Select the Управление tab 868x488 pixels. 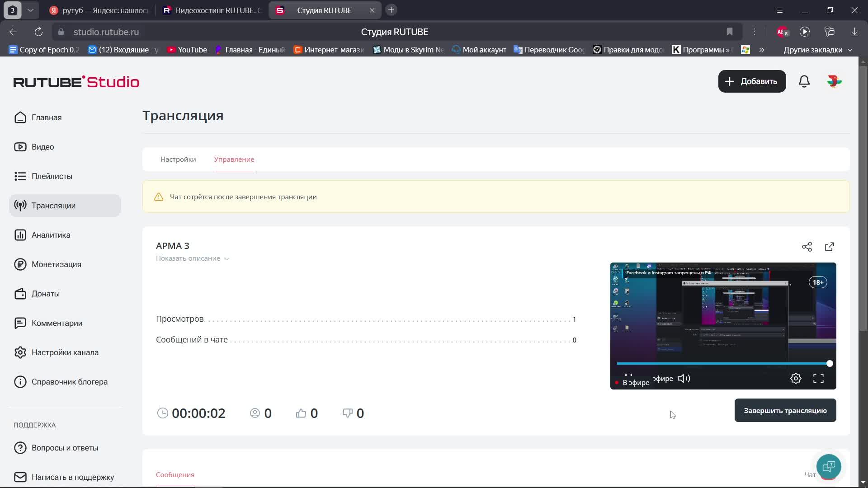(x=234, y=160)
